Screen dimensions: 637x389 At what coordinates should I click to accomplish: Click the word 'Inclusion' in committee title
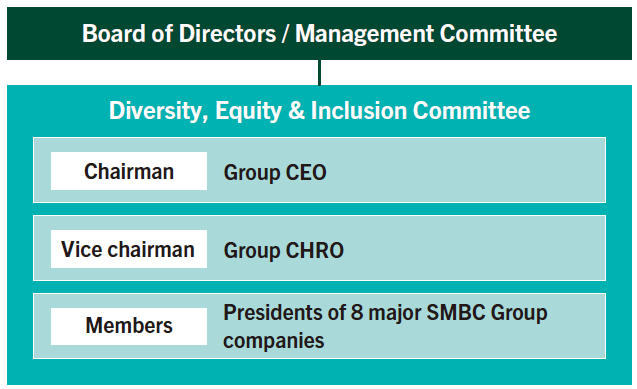coord(359,111)
